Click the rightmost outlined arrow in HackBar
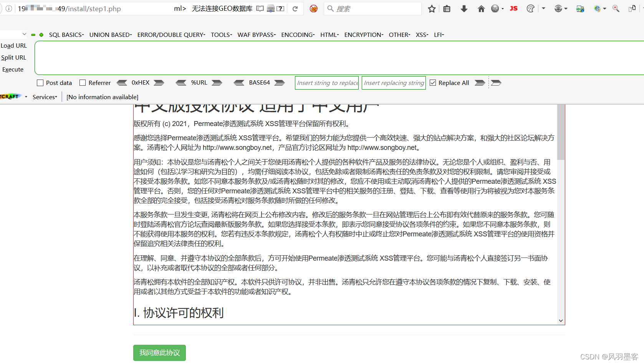This screenshot has height=364, width=644. tap(496, 83)
